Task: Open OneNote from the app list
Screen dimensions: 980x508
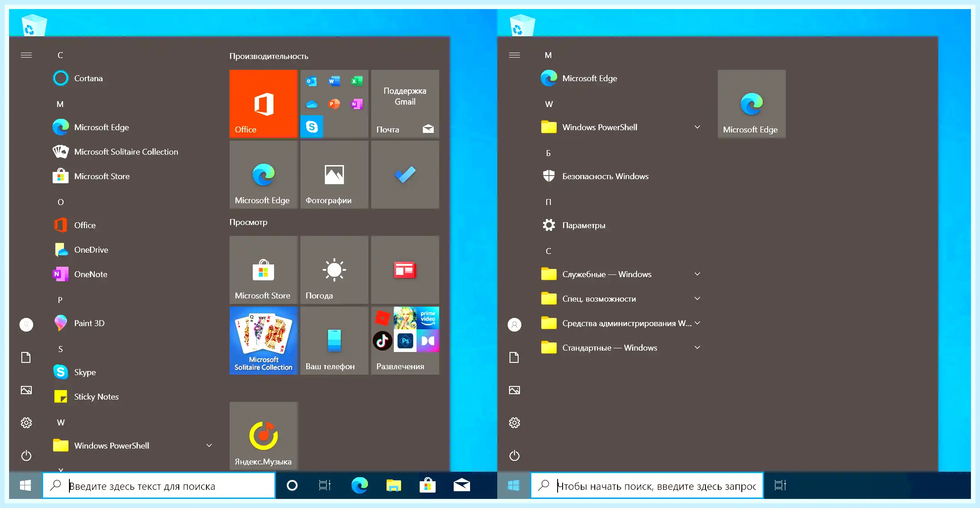Action: (x=132, y=274)
